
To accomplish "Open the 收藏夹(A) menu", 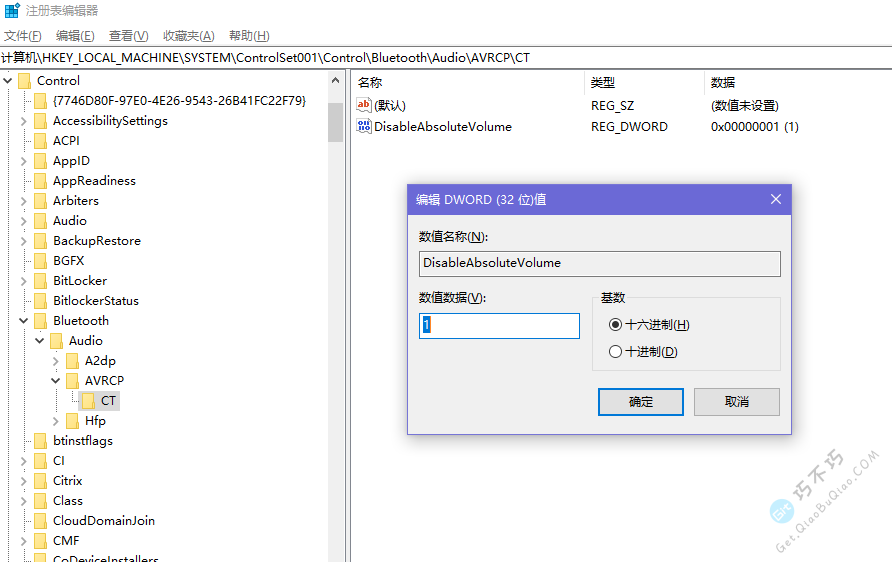I will (189, 36).
